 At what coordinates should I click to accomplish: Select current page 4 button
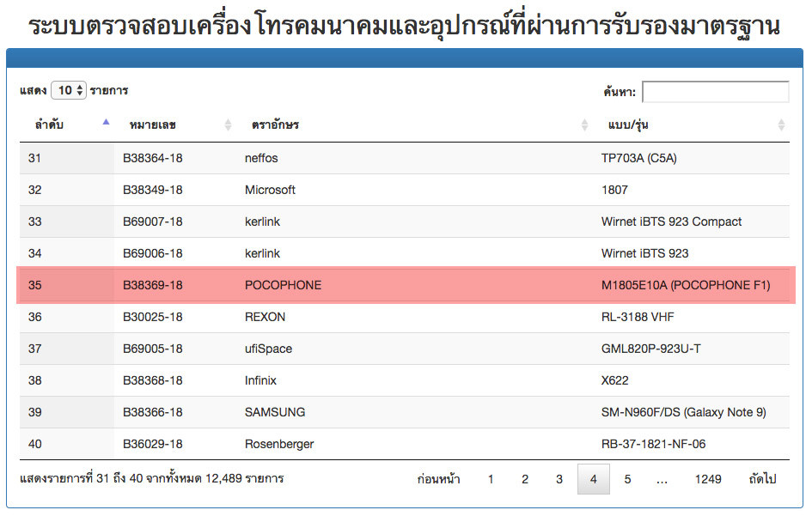(x=593, y=479)
